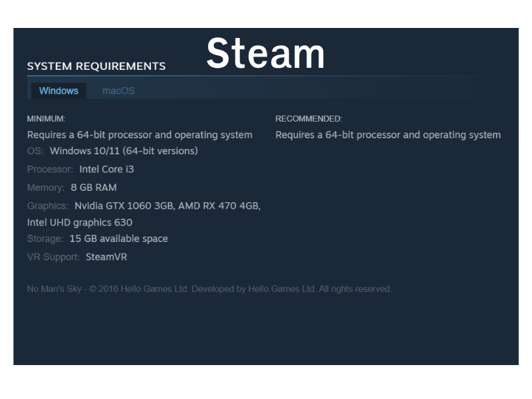Click the Processor label
Viewport: 532px width, 399px height.
(50, 170)
